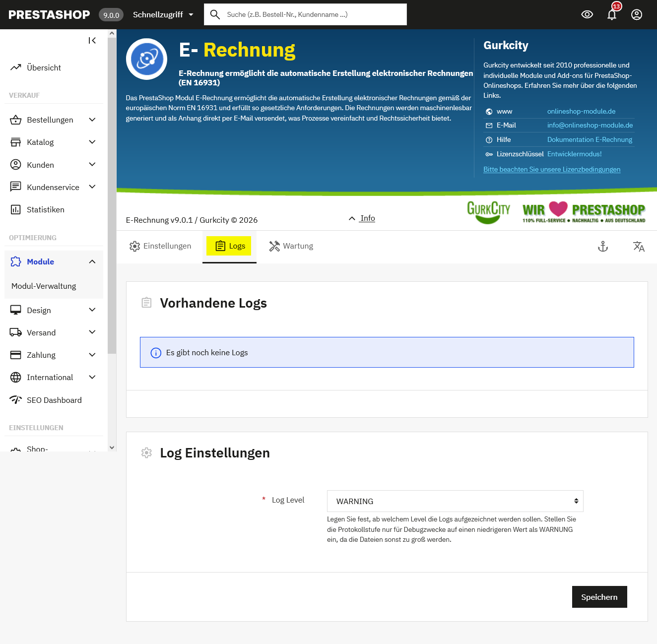Open the Dokumentation E-Rechnung link

pyautogui.click(x=590, y=139)
